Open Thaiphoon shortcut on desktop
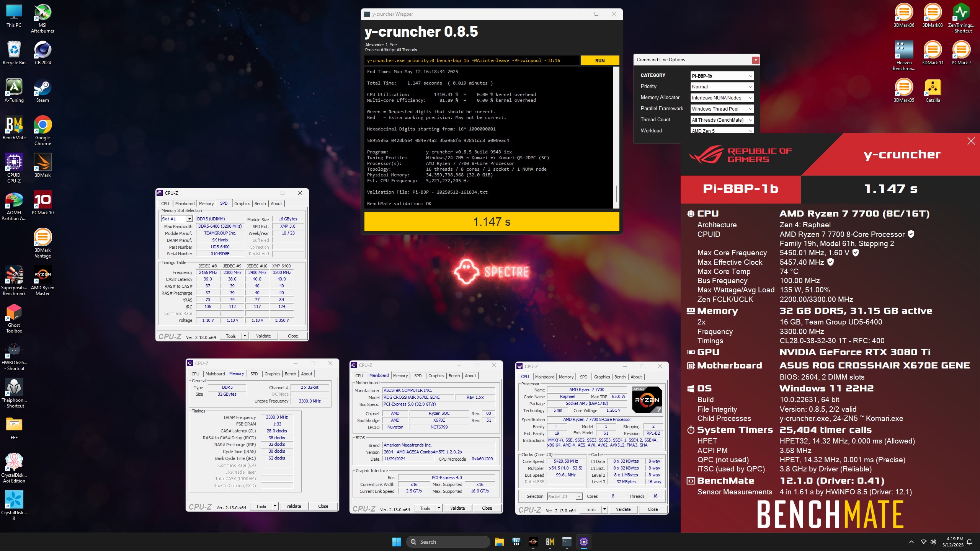 pos(14,393)
